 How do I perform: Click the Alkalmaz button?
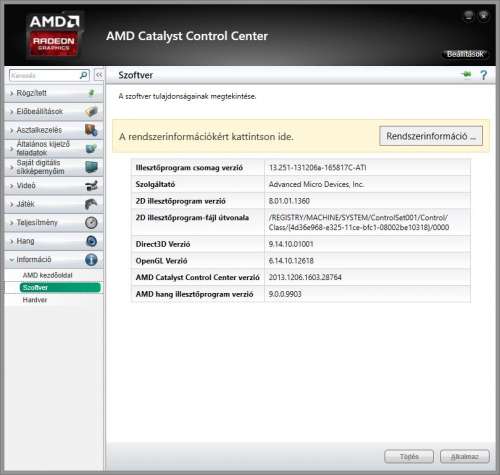[x=465, y=457]
